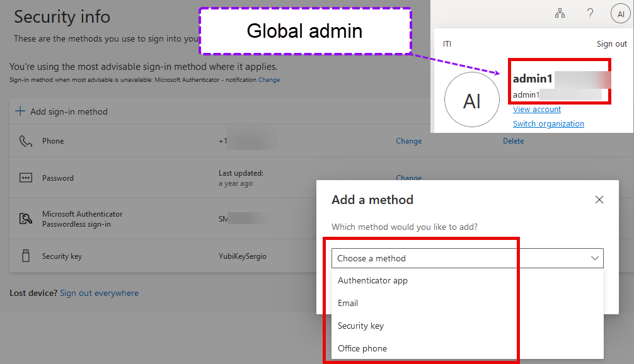Click YubiKeySergio security key name
The width and height of the screenshot is (634, 364).
[x=243, y=256]
